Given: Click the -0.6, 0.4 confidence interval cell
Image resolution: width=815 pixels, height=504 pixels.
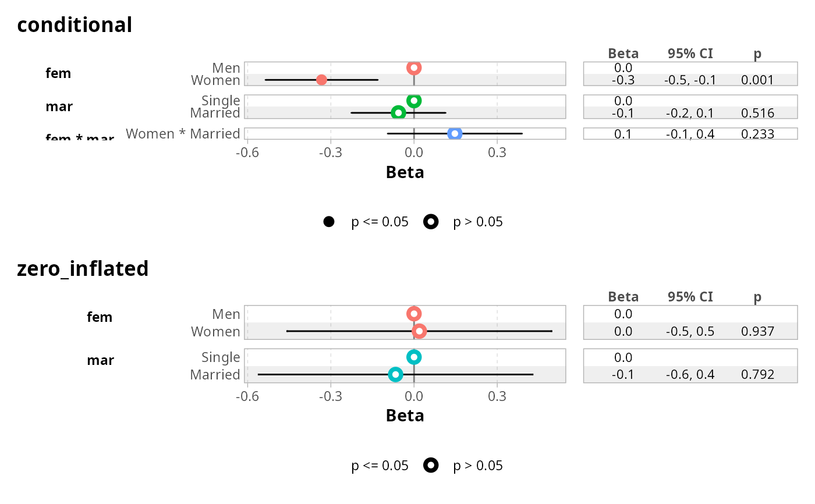Looking at the screenshot, I should [690, 374].
